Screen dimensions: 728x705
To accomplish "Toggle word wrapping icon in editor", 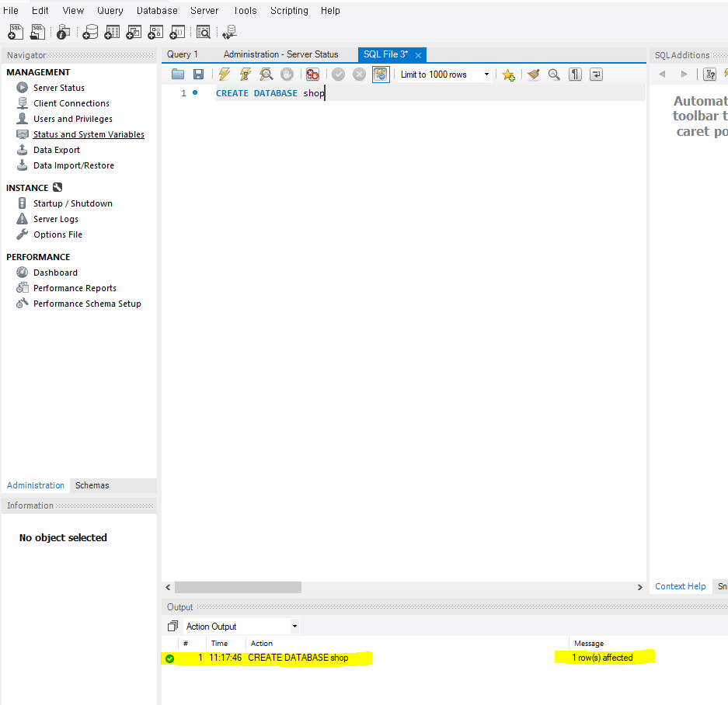I will 596,75.
